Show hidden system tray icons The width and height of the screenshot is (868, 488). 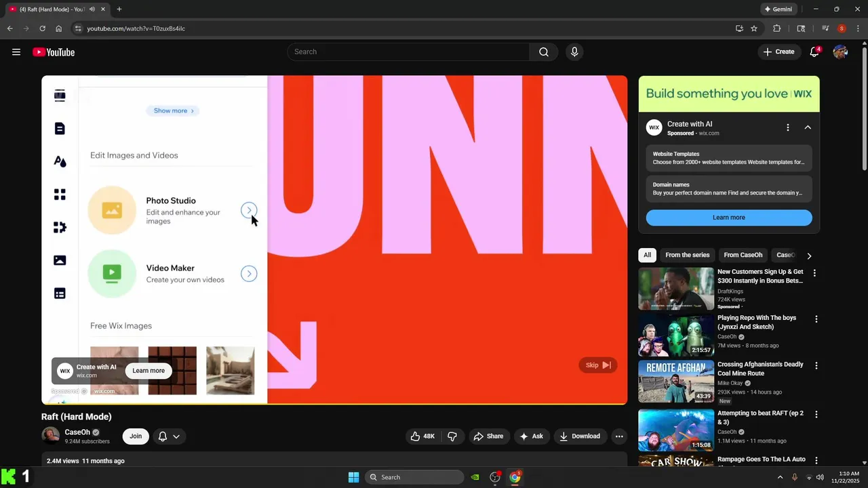click(780, 477)
